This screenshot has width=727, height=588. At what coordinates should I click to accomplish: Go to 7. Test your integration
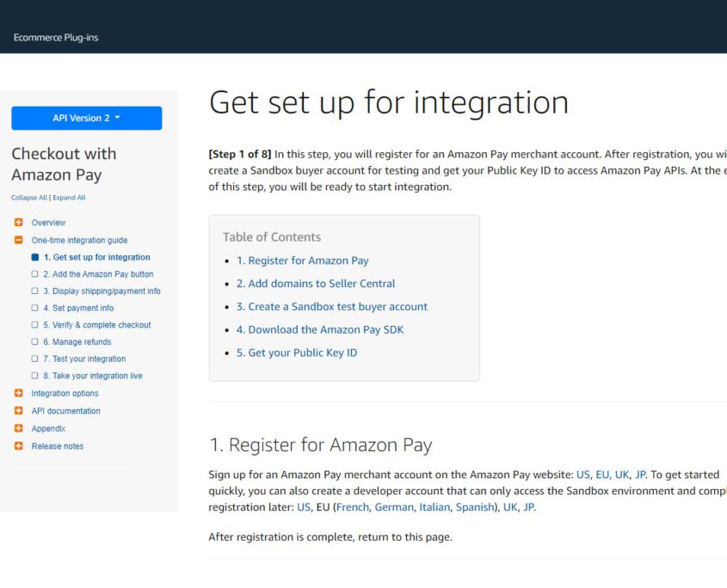click(84, 359)
